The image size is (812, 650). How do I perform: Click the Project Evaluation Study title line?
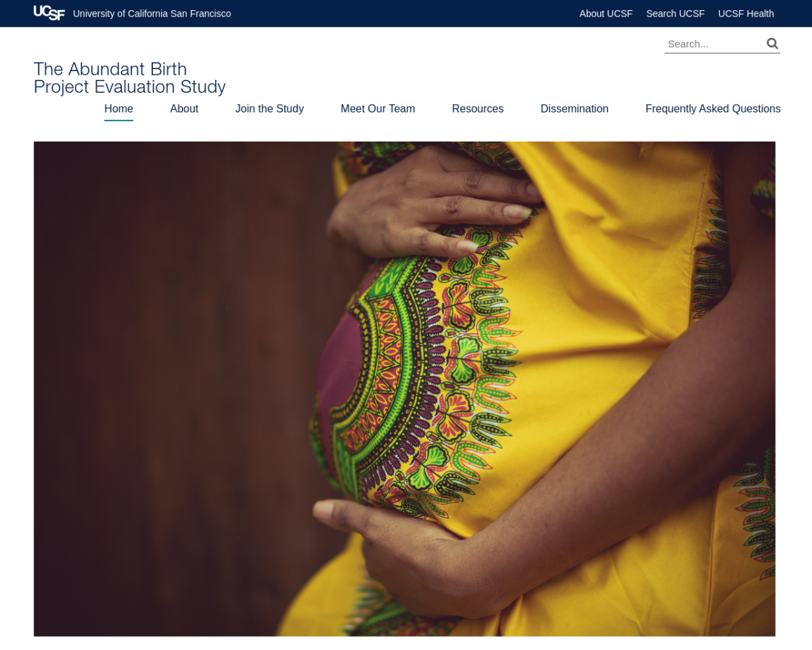129,87
